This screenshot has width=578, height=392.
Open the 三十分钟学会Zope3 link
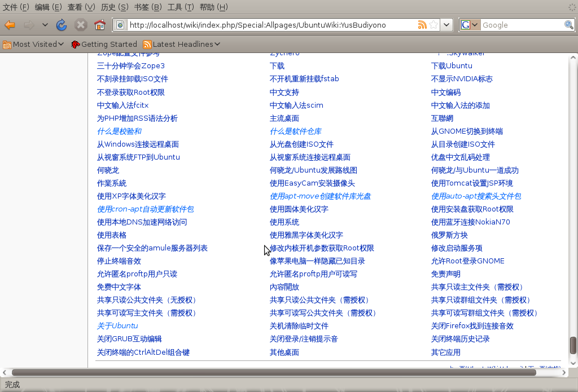(x=131, y=66)
